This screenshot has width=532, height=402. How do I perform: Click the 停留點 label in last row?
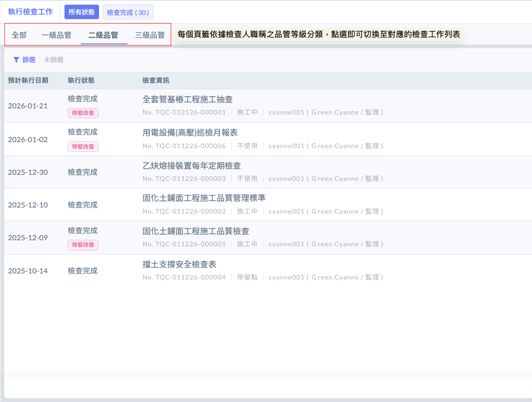pos(248,277)
